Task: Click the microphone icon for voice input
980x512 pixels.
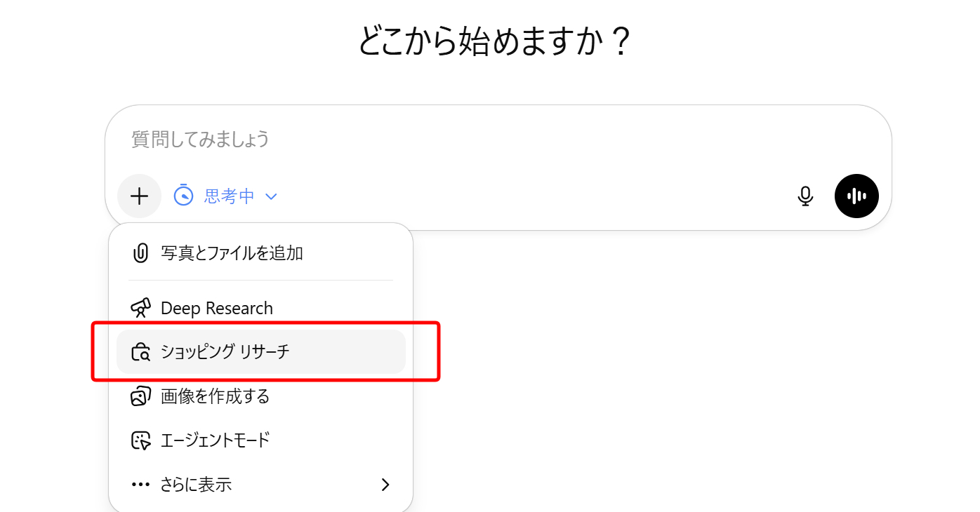Action: click(x=805, y=196)
